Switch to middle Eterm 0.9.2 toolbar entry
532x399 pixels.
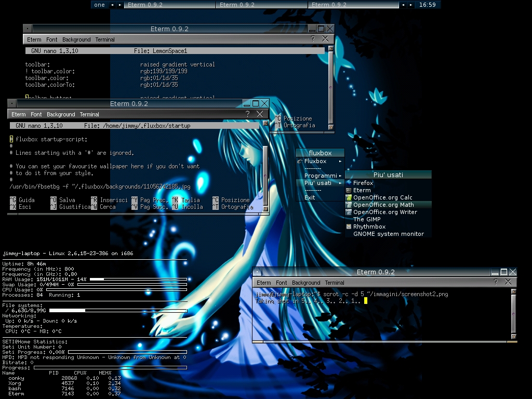262,5
